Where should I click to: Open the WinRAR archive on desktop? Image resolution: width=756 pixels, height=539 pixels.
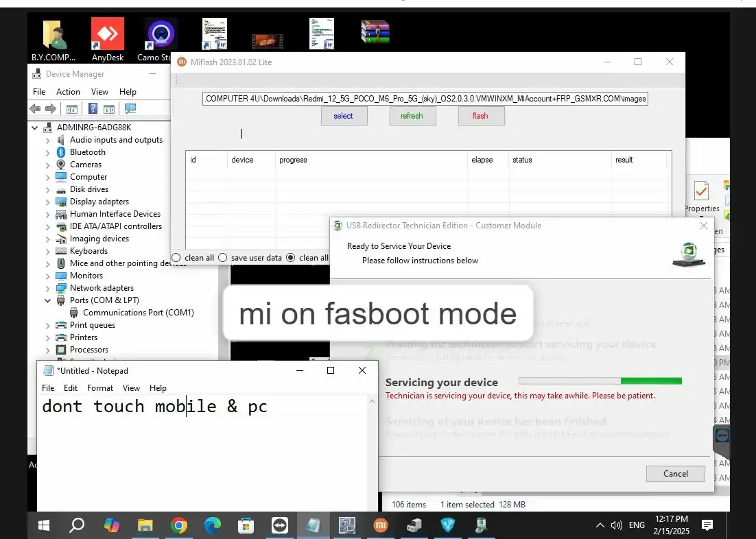(375, 32)
